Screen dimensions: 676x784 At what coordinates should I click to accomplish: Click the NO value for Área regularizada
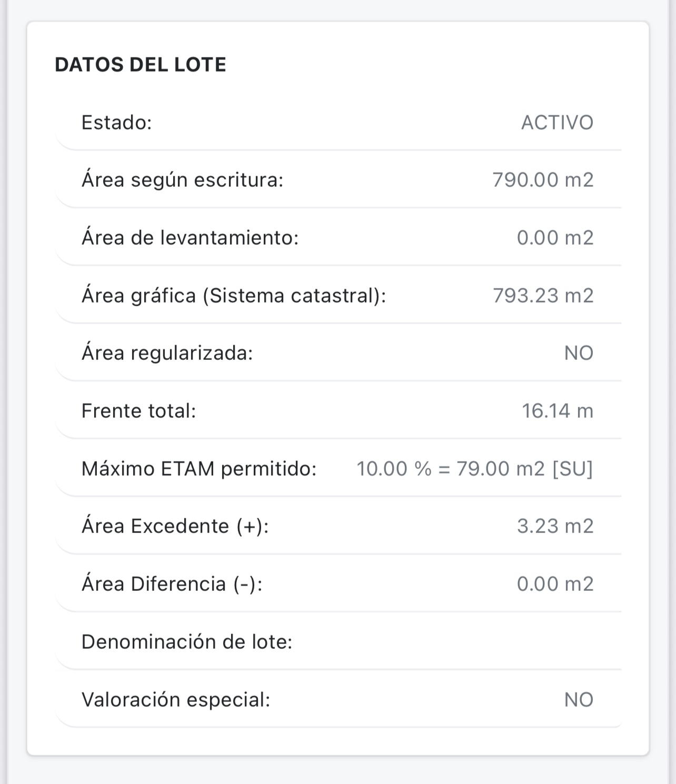point(579,353)
